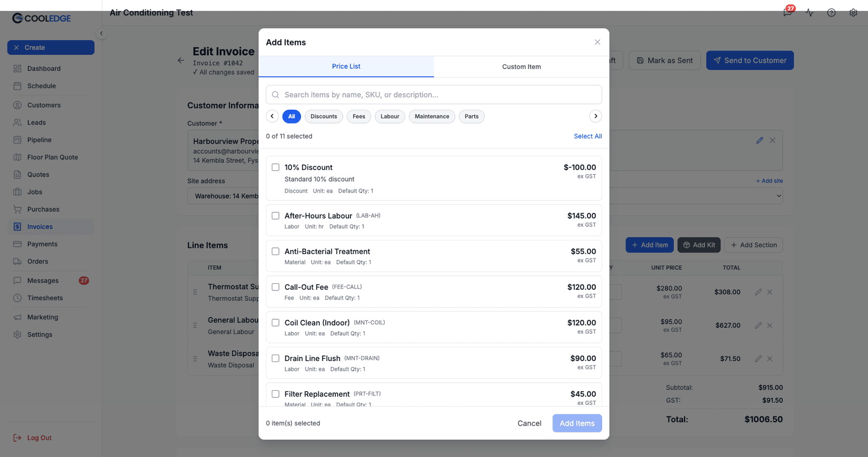Screen dimensions: 868x457
Task: Filter items by Labour category
Action: (390, 116)
